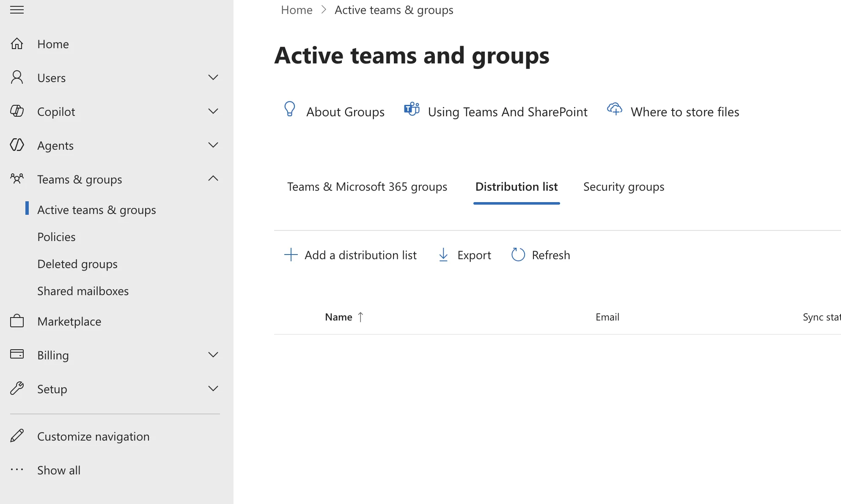
Task: Click the Marketplace shopping bag icon
Action: point(17,321)
